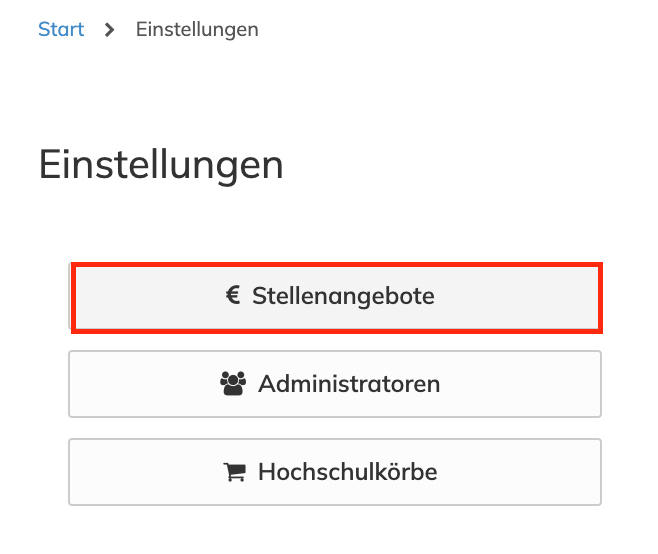Click the Administratoren text label
Viewport: 658px width, 554px height.
click(349, 384)
